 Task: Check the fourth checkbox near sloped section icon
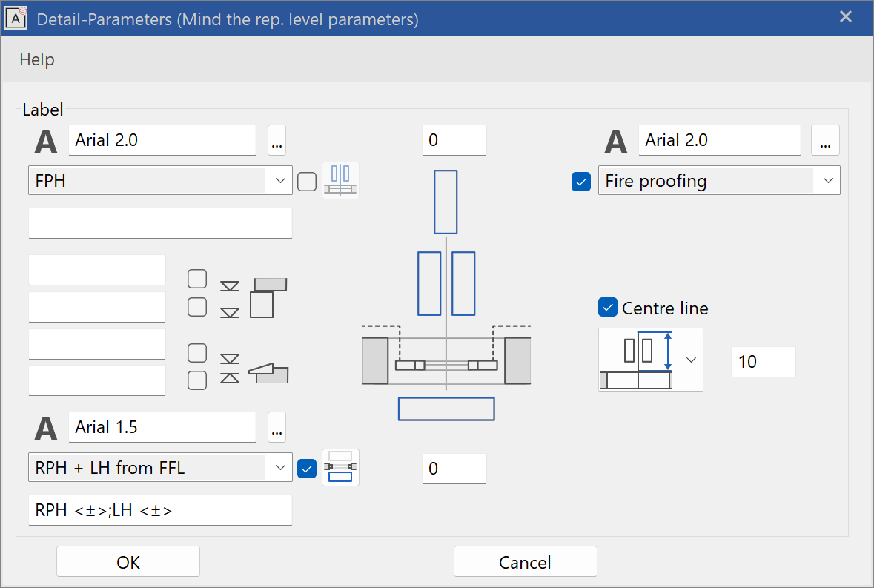[x=197, y=380]
